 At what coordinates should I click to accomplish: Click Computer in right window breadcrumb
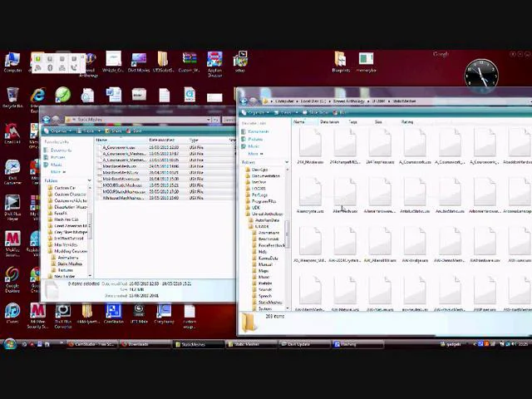pyautogui.click(x=284, y=101)
